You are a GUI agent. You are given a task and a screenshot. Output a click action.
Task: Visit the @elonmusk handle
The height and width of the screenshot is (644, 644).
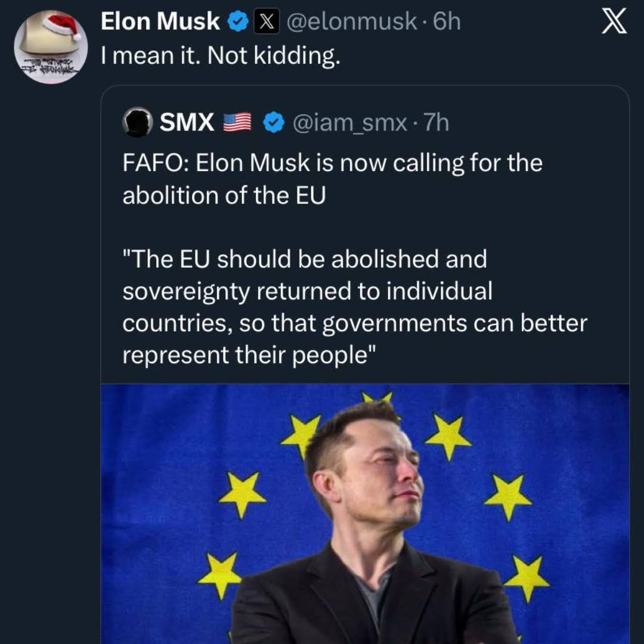pyautogui.click(x=352, y=22)
